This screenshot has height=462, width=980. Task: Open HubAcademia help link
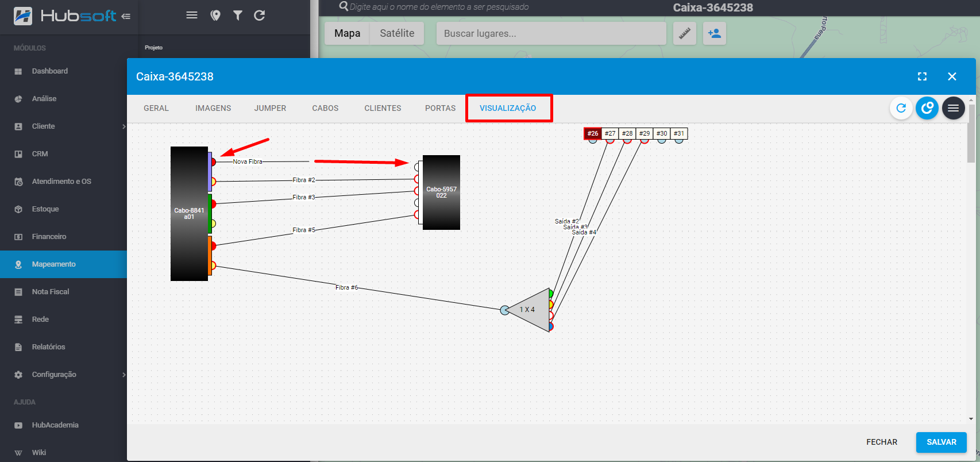pyautogui.click(x=63, y=425)
